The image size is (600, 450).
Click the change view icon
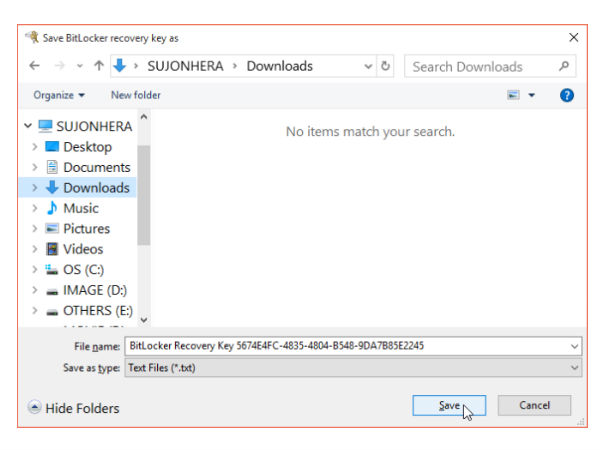point(514,95)
